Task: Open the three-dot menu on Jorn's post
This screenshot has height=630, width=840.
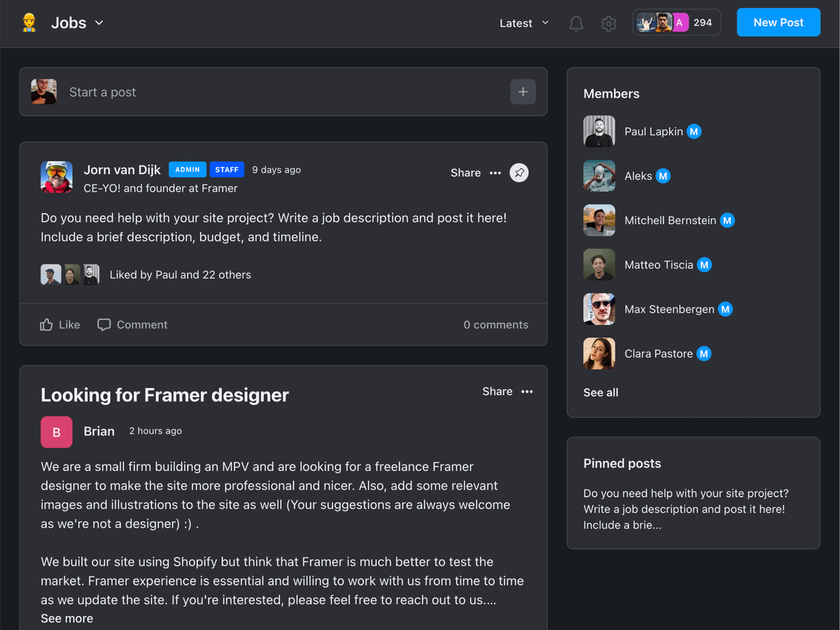Action: coord(496,173)
